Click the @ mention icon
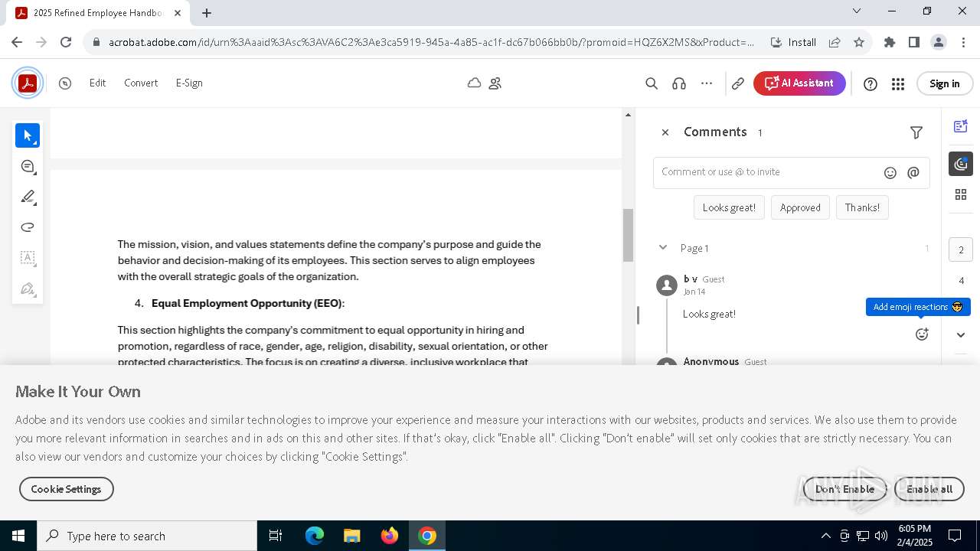 click(913, 173)
